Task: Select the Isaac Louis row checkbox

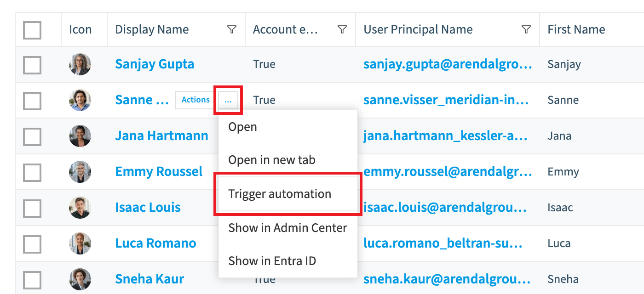Action: tap(32, 208)
